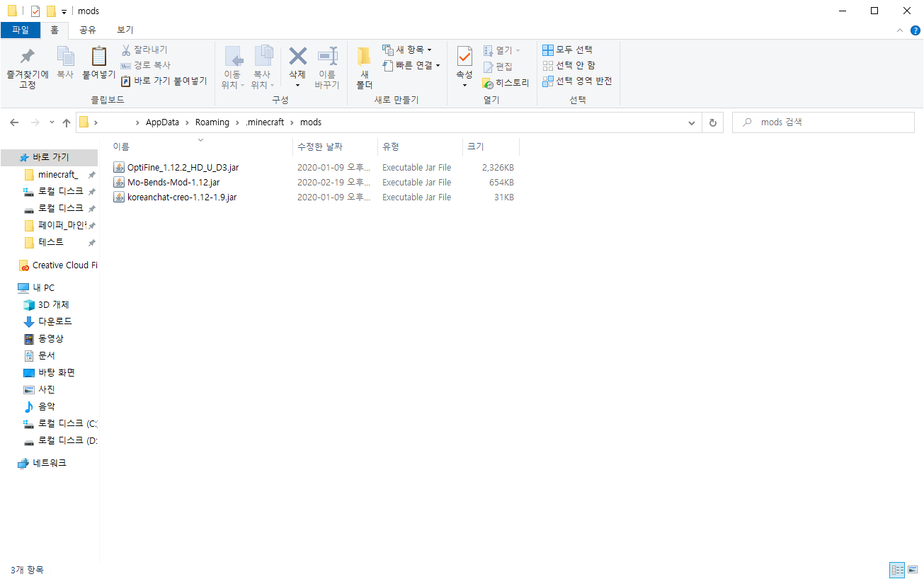
Task: Switch to large icons view in status bar
Action: [913, 570]
